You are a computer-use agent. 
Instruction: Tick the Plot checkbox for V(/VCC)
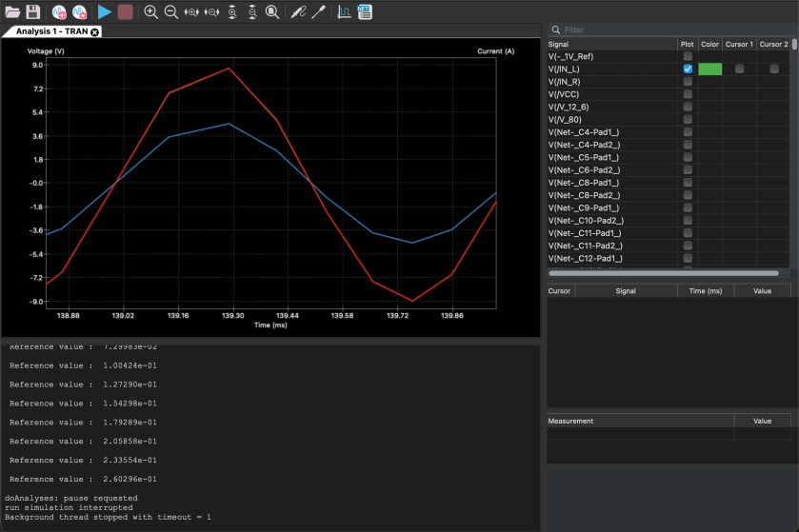click(688, 94)
